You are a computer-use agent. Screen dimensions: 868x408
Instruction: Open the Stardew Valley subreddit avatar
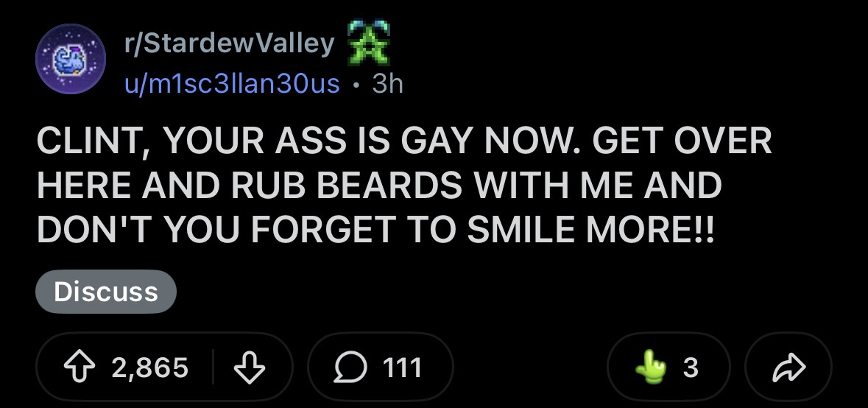point(71,59)
